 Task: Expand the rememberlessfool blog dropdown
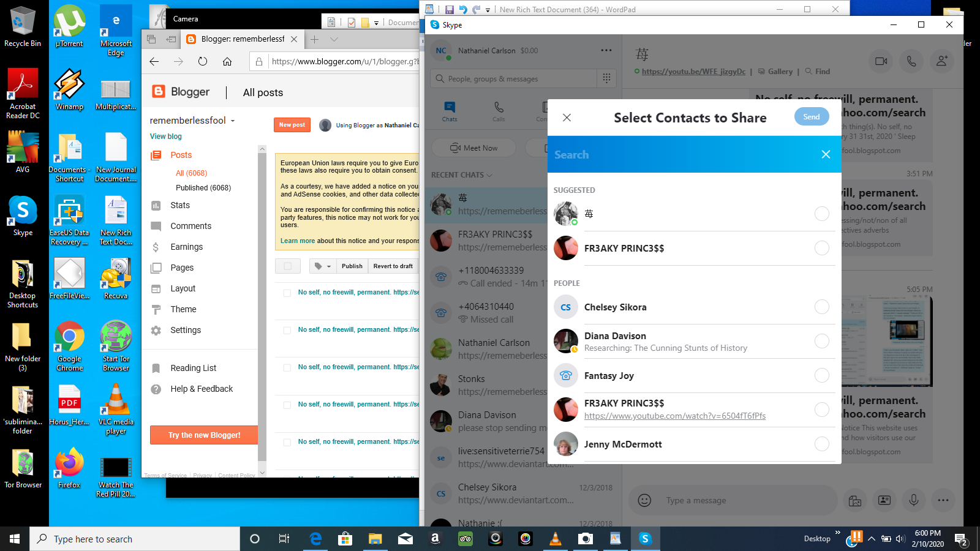pyautogui.click(x=233, y=121)
